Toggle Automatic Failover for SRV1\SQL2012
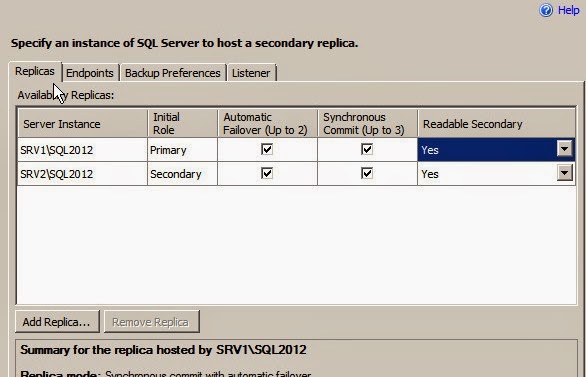The height and width of the screenshot is (377, 586). [x=267, y=149]
